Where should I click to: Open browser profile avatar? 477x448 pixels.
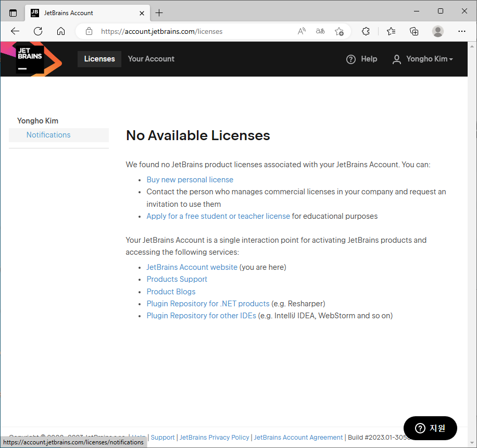438,31
